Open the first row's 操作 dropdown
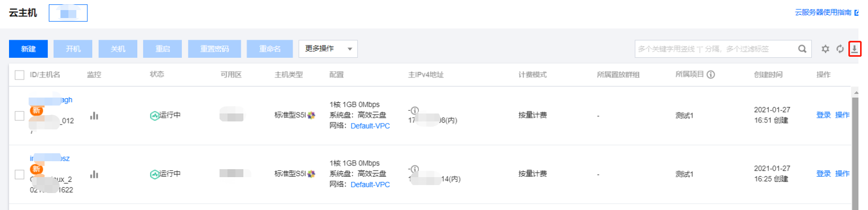This screenshot has height=210, width=868. click(842, 115)
